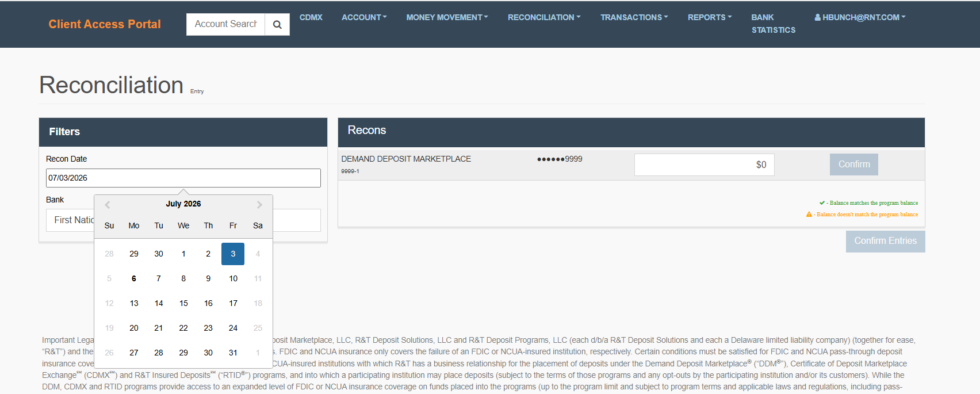
Task: Select July 10 in the calendar
Action: pyautogui.click(x=233, y=278)
